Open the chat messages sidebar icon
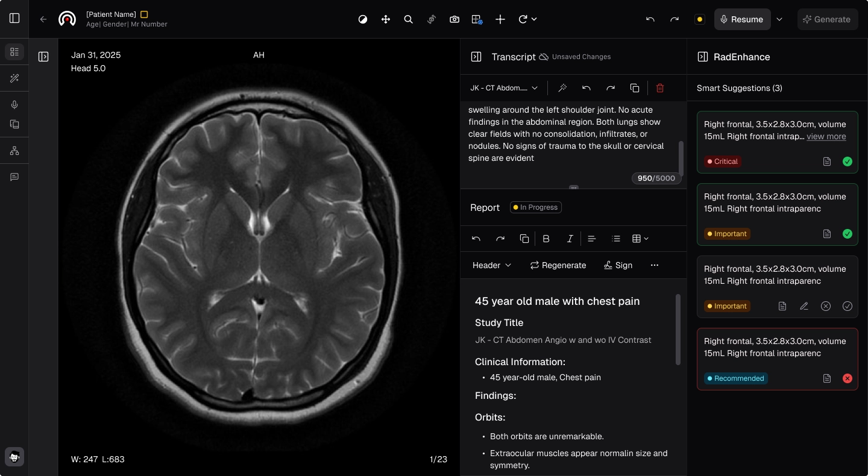This screenshot has height=476, width=868. (14, 177)
